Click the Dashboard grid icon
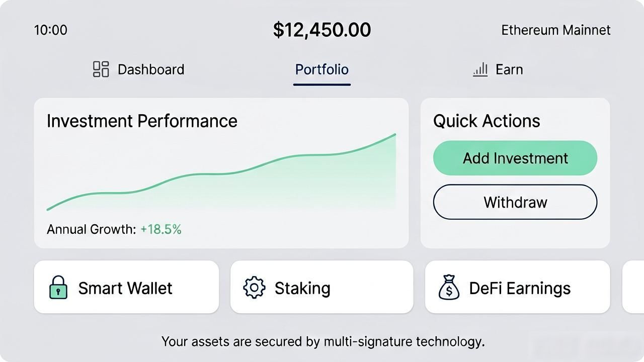 (x=101, y=69)
